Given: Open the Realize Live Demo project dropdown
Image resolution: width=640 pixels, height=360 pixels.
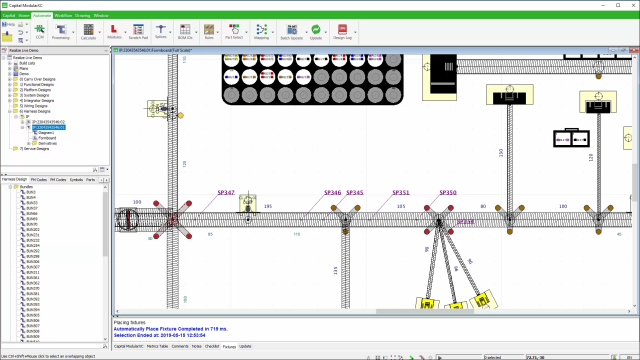Looking at the screenshot, I should click(x=106, y=50).
